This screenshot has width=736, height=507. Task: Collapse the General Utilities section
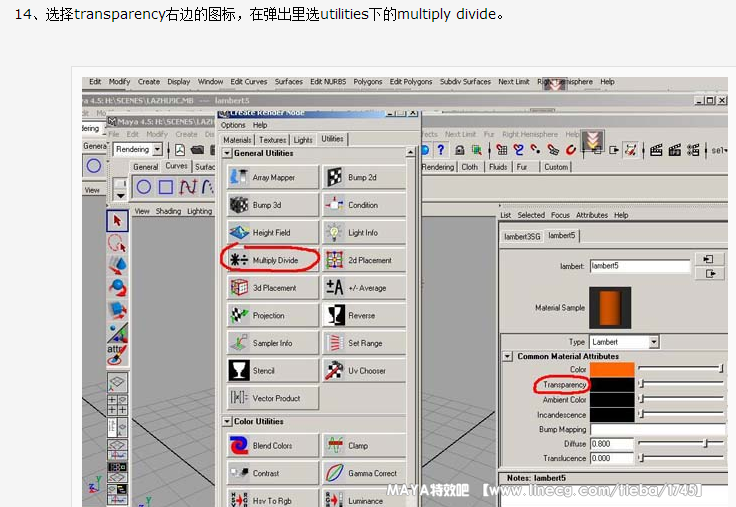(227, 153)
